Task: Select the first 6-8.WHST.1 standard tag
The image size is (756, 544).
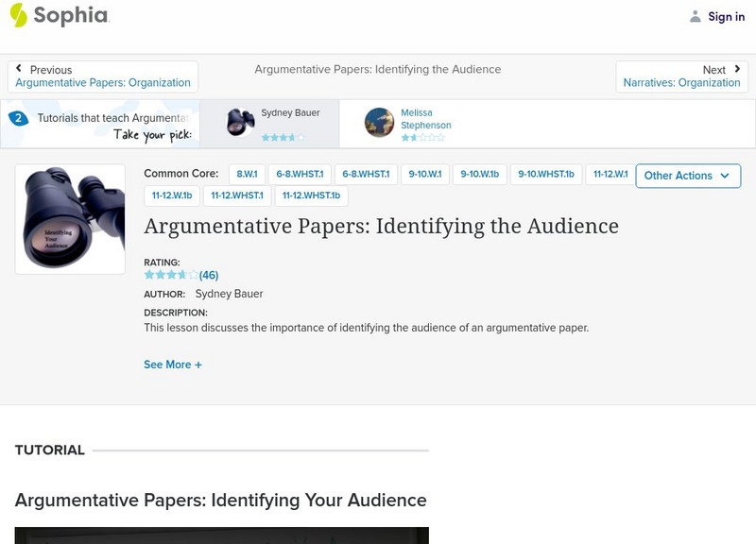Action: 300,175
